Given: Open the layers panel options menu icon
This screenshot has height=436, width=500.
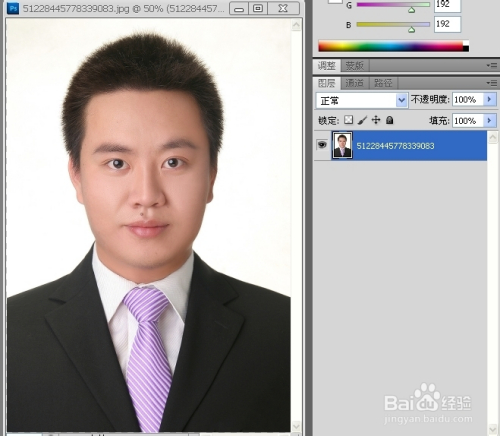Looking at the screenshot, I should point(492,83).
